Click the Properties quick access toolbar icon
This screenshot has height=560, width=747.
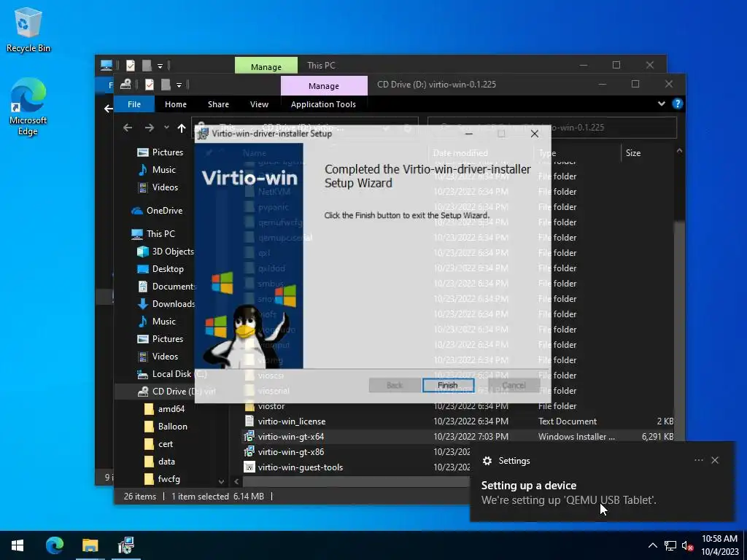pyautogui.click(x=149, y=85)
